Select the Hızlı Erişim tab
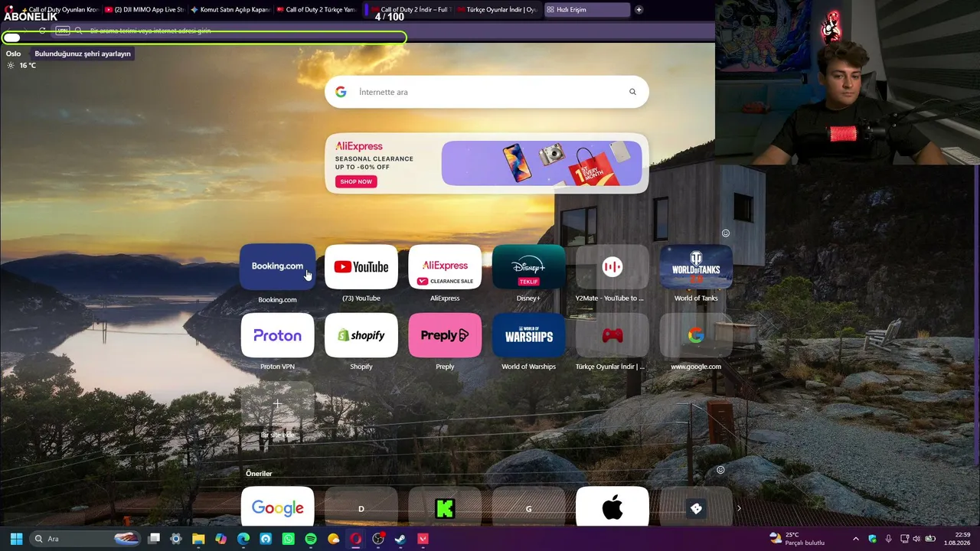 click(586, 10)
